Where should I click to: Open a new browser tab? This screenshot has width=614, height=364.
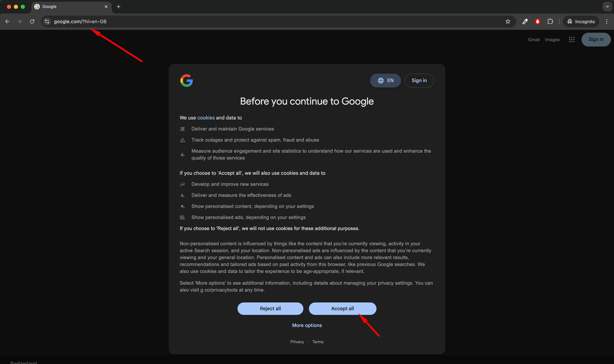pyautogui.click(x=119, y=6)
